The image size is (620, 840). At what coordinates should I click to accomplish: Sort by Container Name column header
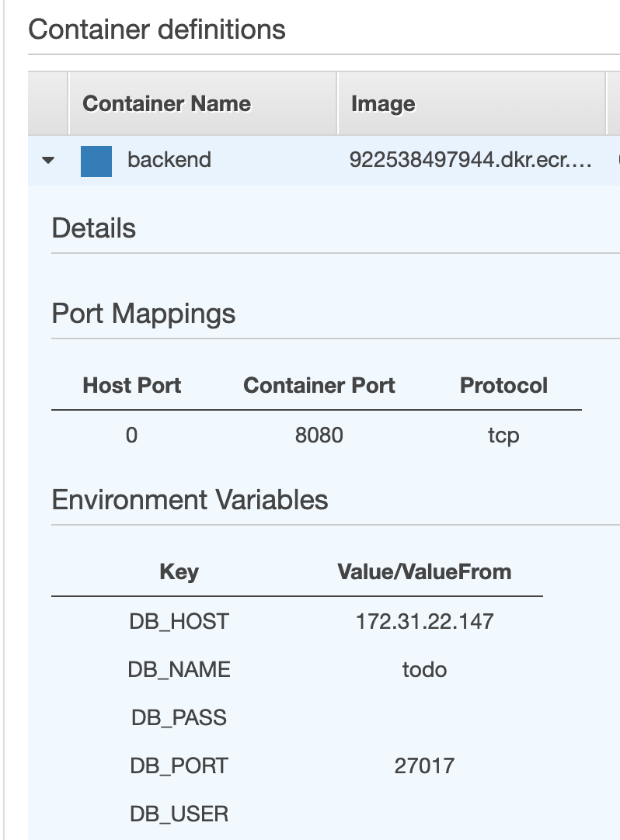coord(166,104)
